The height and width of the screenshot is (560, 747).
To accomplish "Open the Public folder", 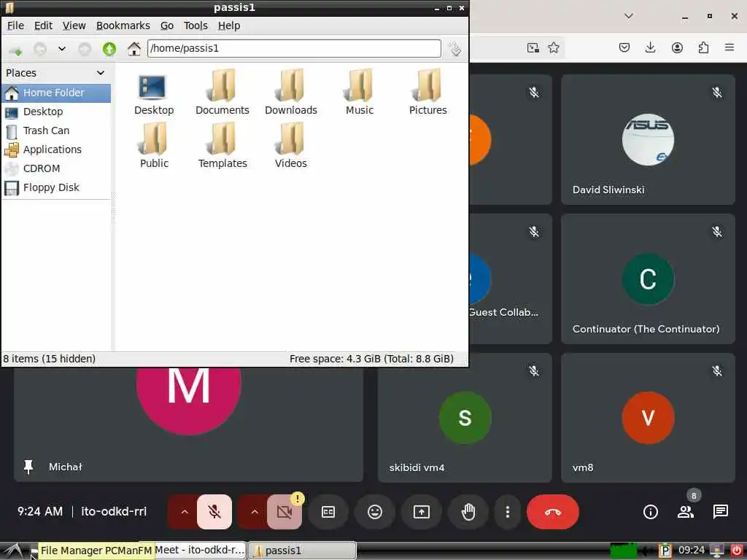I will click(x=153, y=147).
